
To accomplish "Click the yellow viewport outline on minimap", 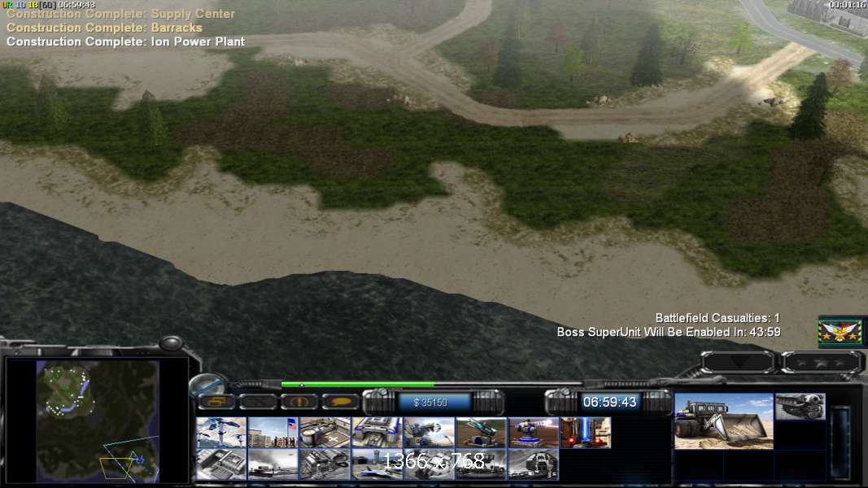I will pyautogui.click(x=116, y=468).
